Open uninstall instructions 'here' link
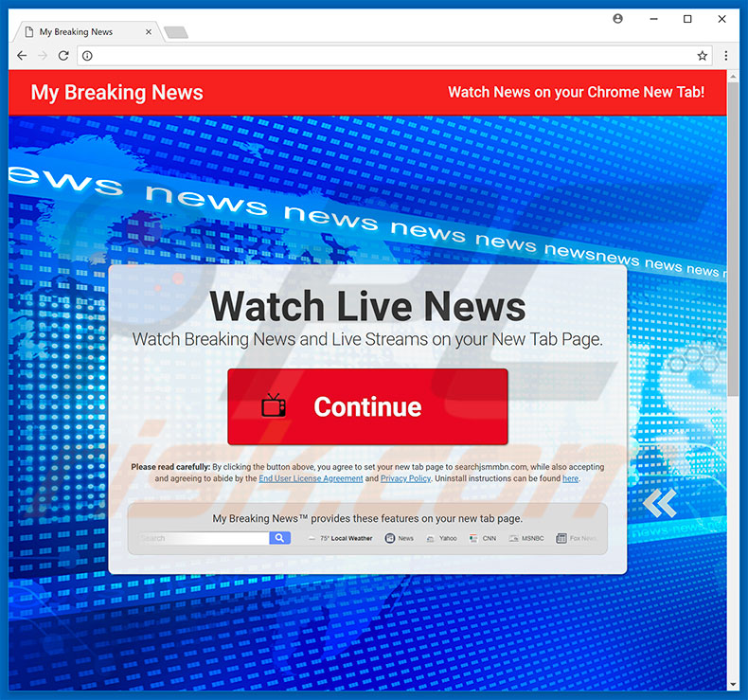748x700 pixels. (570, 478)
